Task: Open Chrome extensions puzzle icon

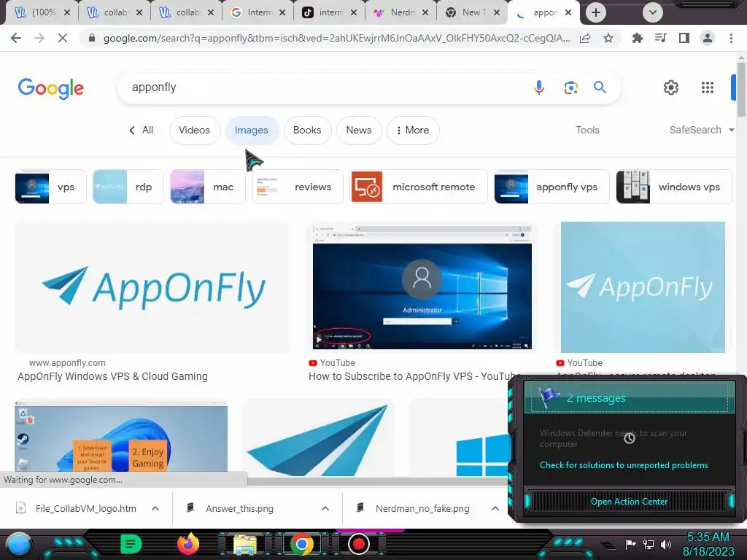Action: tap(638, 38)
